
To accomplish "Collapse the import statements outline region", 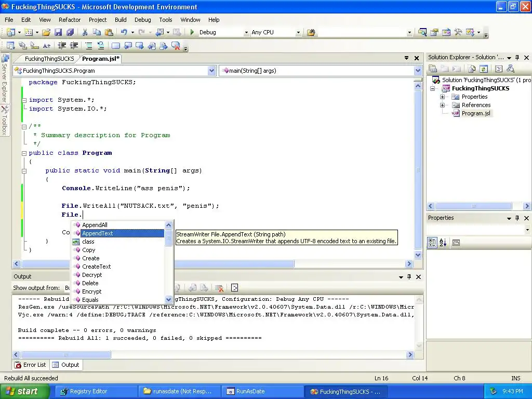I will [24, 100].
